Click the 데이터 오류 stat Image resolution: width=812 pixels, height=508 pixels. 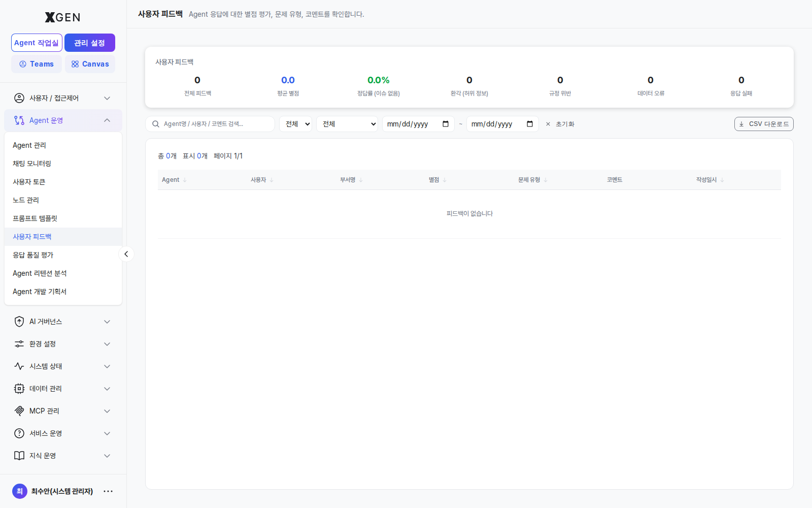[x=651, y=86]
